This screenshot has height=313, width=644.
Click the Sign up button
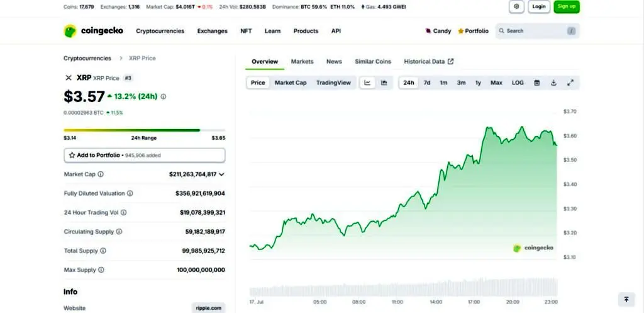567,6
